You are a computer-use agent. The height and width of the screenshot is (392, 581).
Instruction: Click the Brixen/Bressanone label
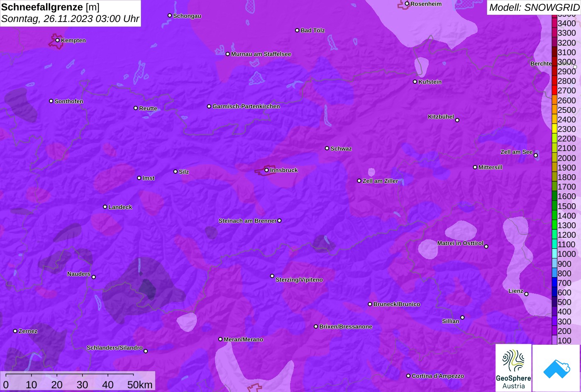pyautogui.click(x=346, y=326)
